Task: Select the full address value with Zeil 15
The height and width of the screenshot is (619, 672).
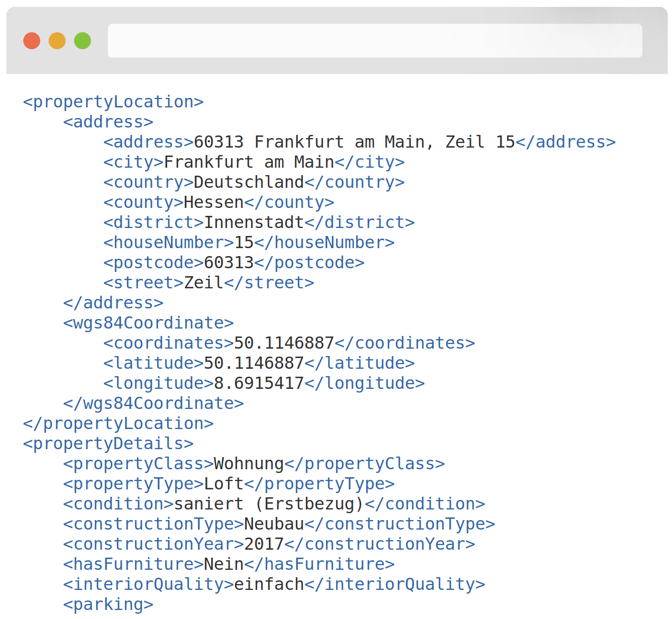Action: 354,142
